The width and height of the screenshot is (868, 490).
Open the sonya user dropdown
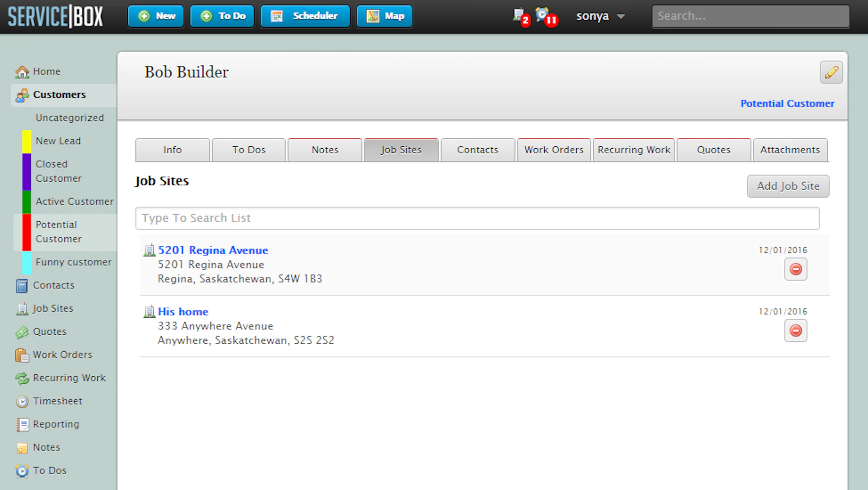click(600, 16)
